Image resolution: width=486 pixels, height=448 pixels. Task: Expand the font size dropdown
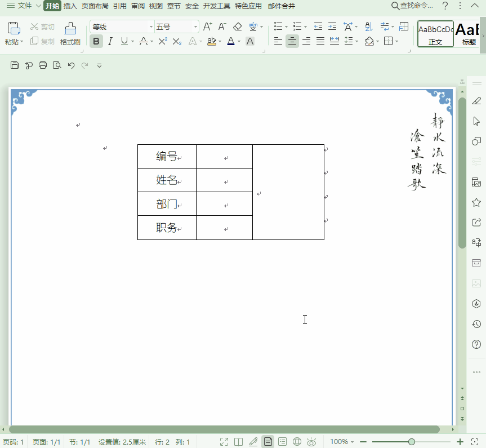(x=194, y=26)
